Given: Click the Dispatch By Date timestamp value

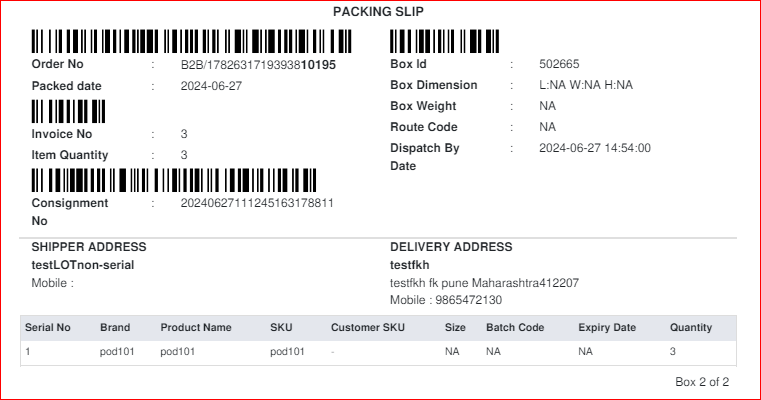Looking at the screenshot, I should (x=595, y=148).
